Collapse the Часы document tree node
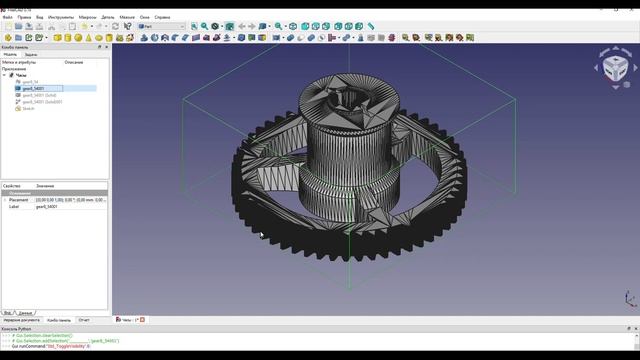640x360 pixels. coord(4,75)
